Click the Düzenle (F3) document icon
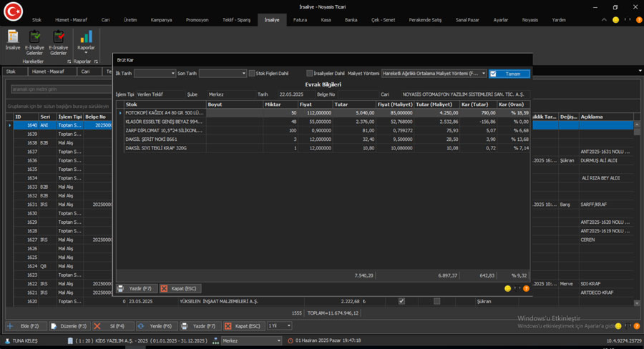Image resolution: width=644 pixels, height=349 pixels. tap(54, 326)
